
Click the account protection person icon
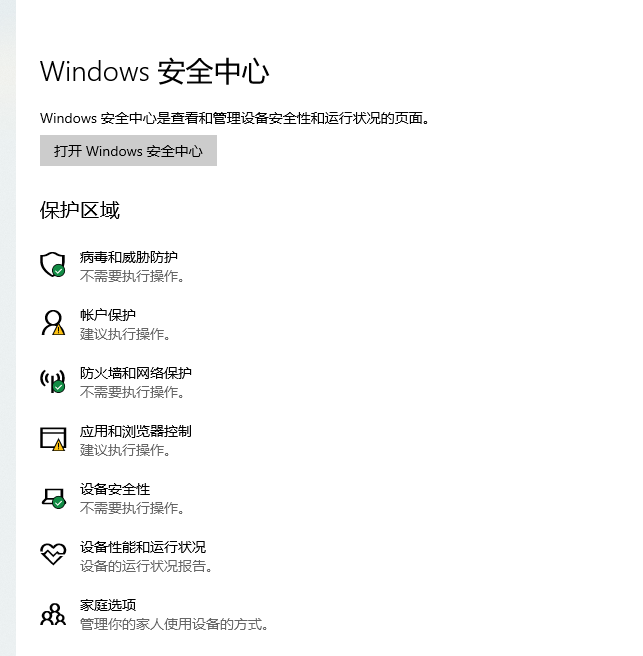[x=52, y=322]
